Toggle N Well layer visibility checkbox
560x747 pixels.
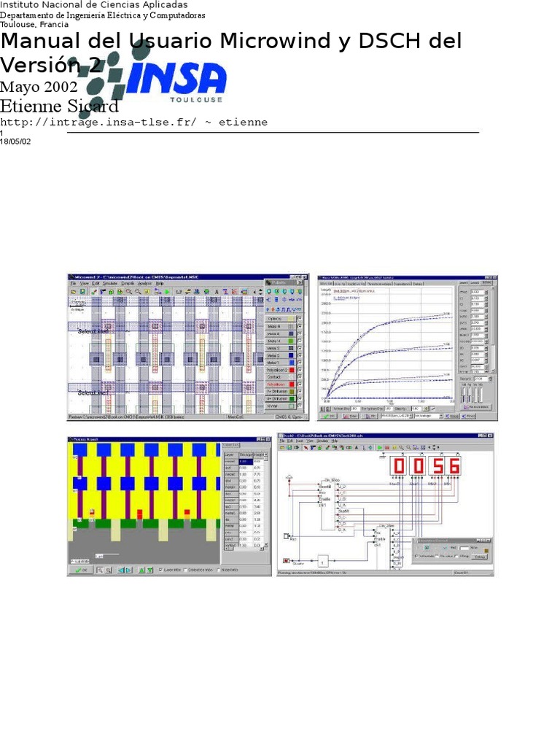click(300, 406)
